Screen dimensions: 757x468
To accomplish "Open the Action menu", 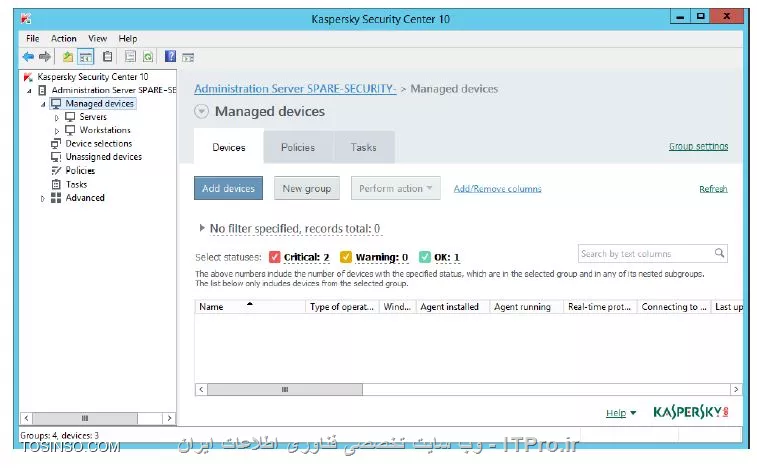I will pyautogui.click(x=64, y=39).
